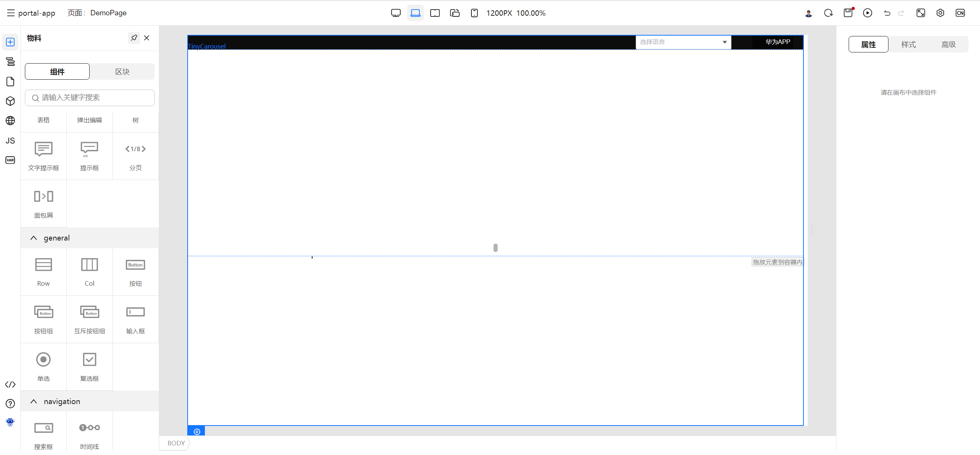The width and height of the screenshot is (980, 455).
Task: Open the JS script panel
Action: [10, 141]
